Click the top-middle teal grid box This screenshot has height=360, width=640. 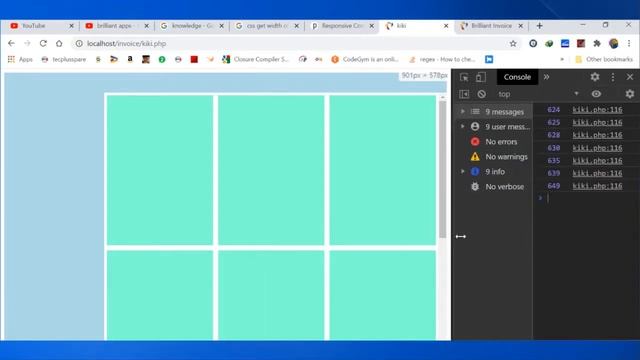pos(271,170)
